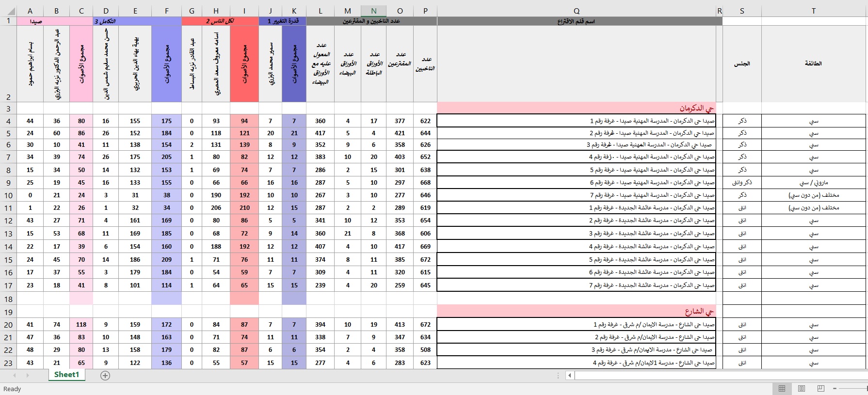Click the select-all corner of the grid

pos(8,11)
